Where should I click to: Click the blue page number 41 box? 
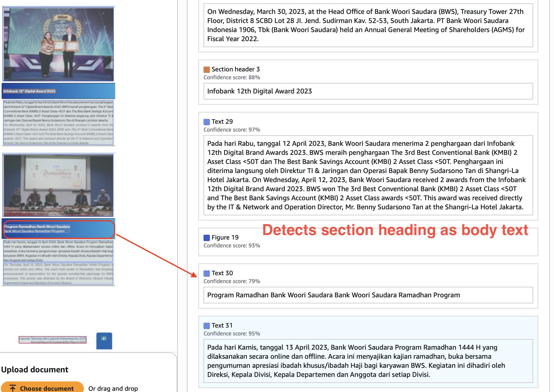click(104, 341)
